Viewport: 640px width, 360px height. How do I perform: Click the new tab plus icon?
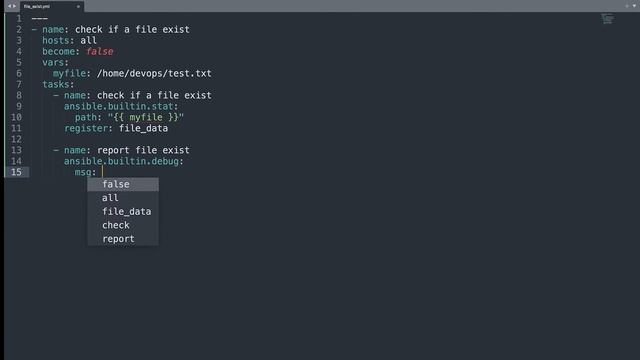pyautogui.click(x=627, y=6)
